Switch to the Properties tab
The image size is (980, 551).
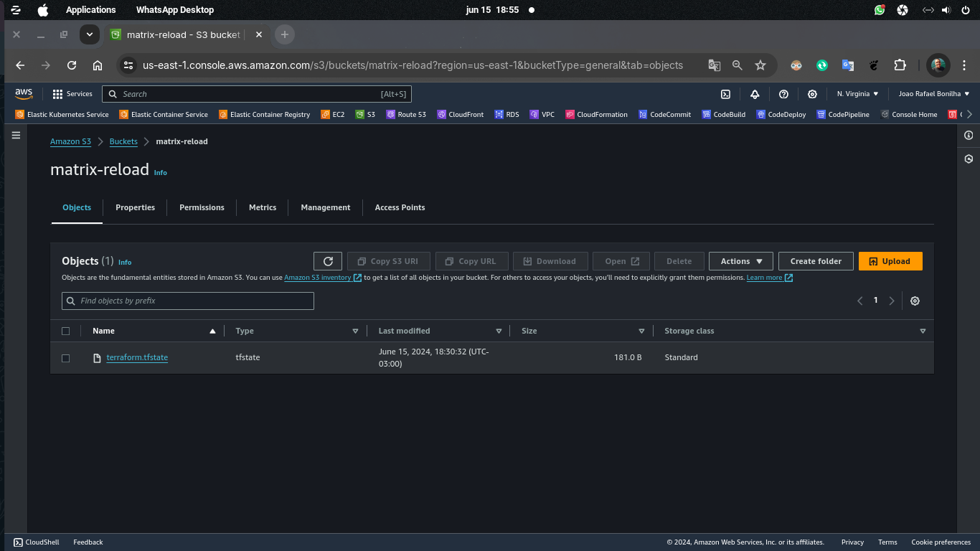click(135, 207)
